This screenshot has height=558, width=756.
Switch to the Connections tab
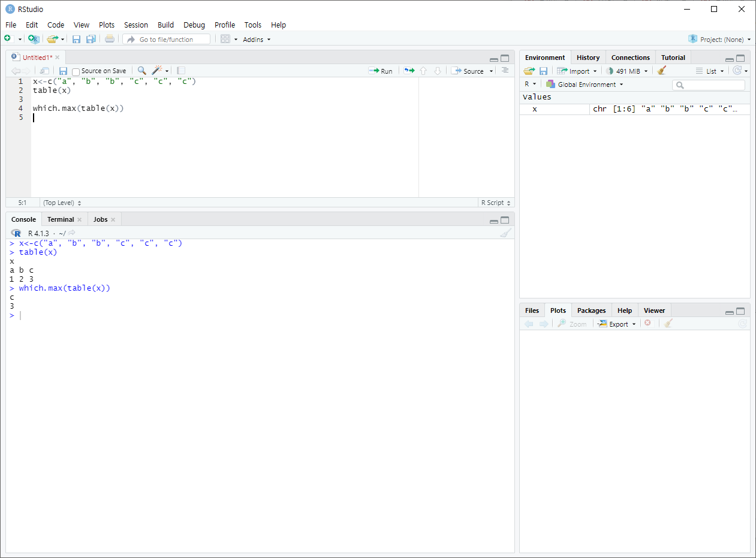[x=630, y=58]
